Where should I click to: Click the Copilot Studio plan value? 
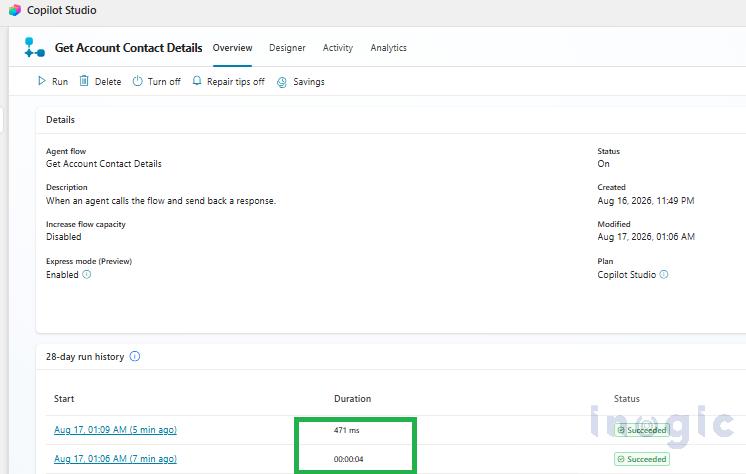point(627,275)
